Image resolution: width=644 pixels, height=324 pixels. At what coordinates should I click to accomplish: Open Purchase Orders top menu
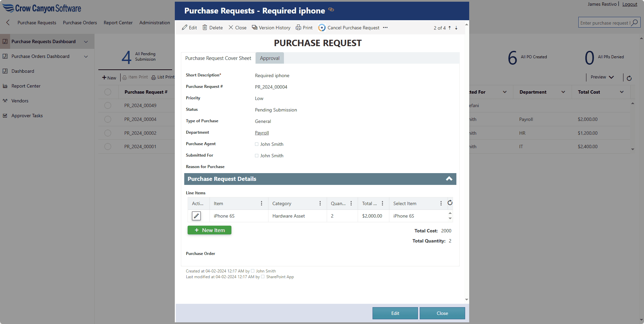pos(80,23)
